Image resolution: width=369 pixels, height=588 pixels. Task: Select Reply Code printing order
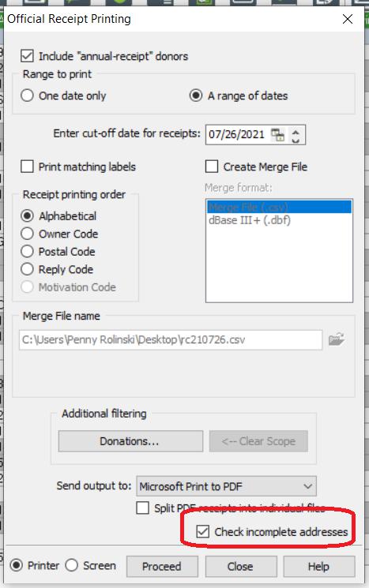pyautogui.click(x=27, y=269)
